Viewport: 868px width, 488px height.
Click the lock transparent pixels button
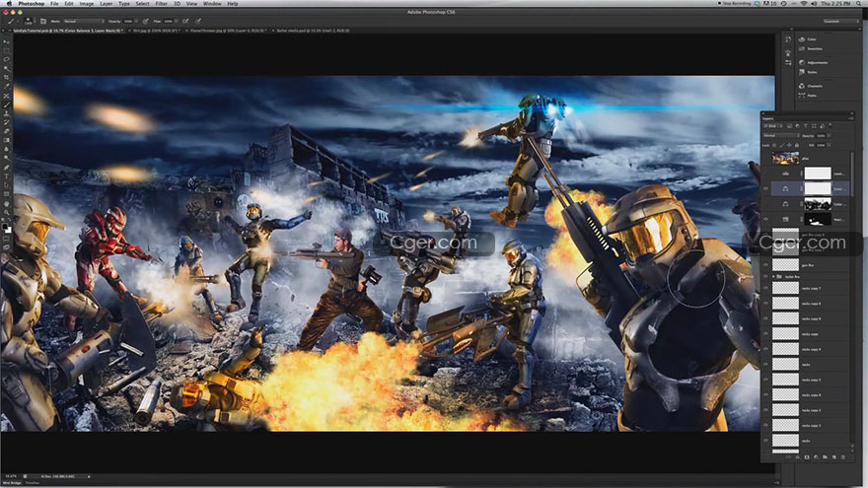pos(774,145)
